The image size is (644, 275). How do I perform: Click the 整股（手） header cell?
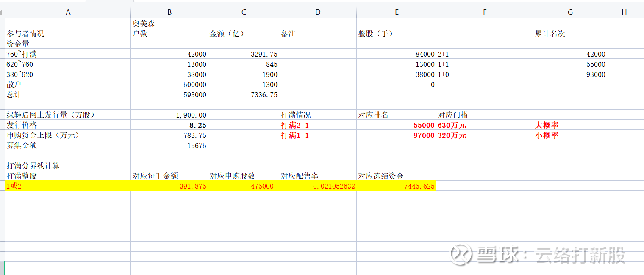[397, 33]
